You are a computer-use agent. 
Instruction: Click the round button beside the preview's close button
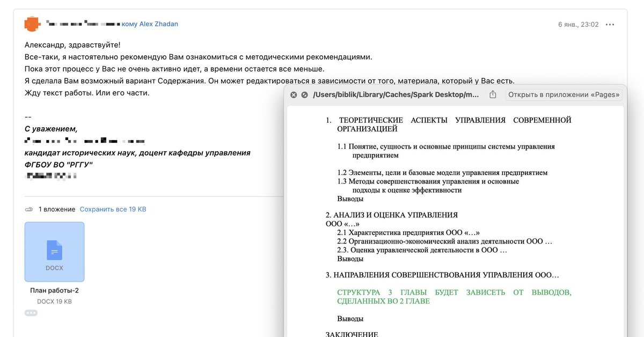pos(304,95)
